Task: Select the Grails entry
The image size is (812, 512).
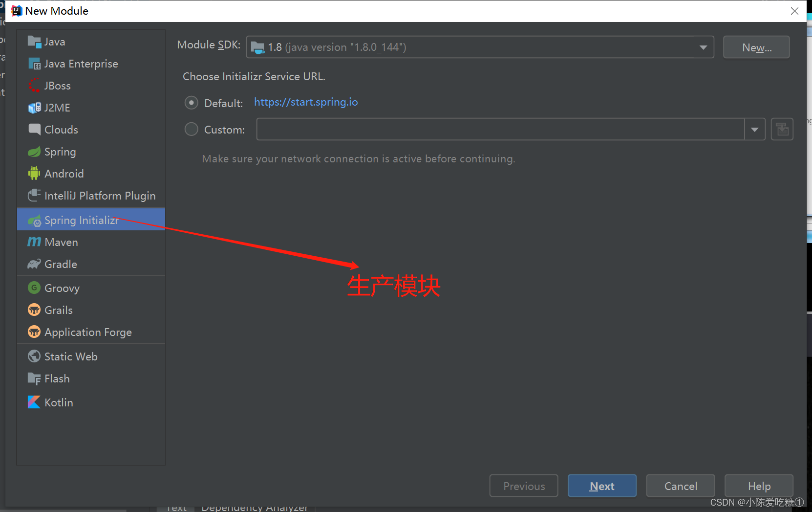Action: (x=91, y=310)
